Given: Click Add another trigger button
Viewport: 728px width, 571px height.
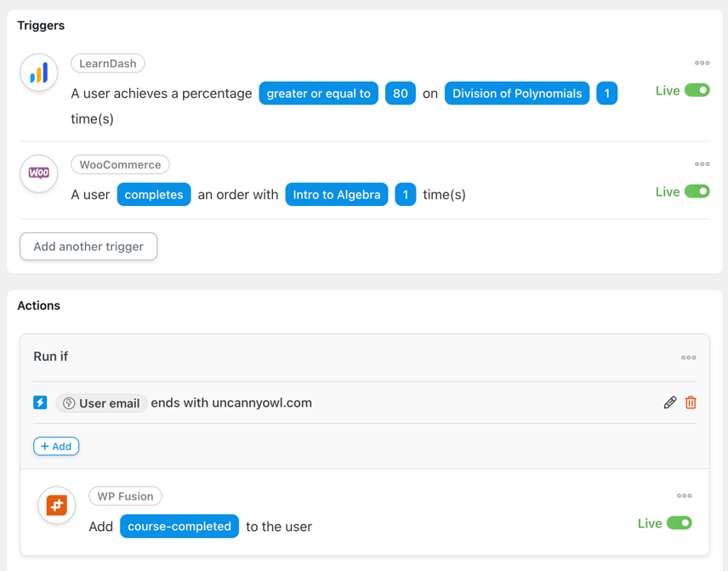Looking at the screenshot, I should coord(88,246).
